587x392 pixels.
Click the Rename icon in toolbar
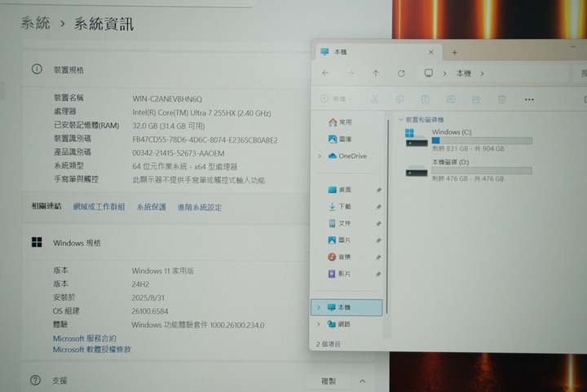(x=450, y=99)
